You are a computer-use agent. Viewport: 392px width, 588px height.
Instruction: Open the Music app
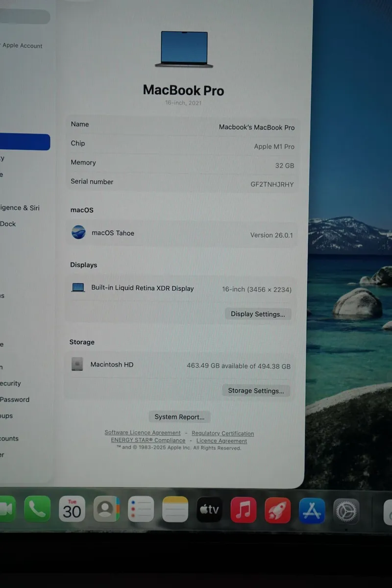click(x=244, y=510)
